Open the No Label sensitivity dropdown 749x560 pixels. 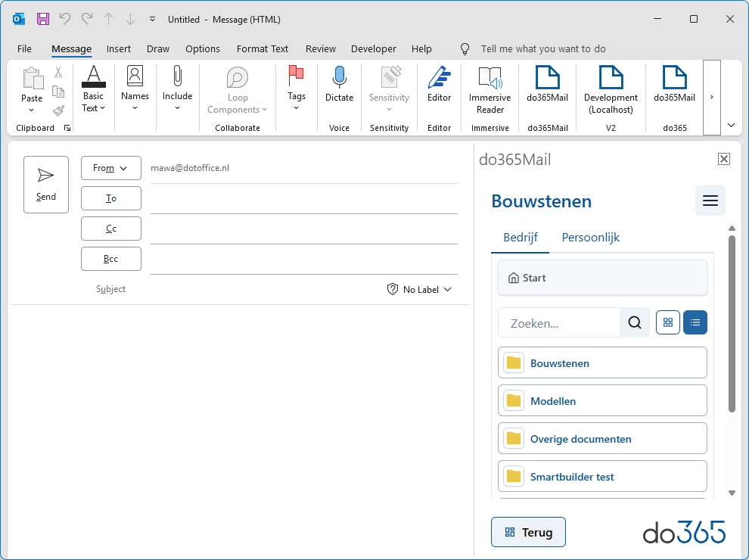[419, 290]
